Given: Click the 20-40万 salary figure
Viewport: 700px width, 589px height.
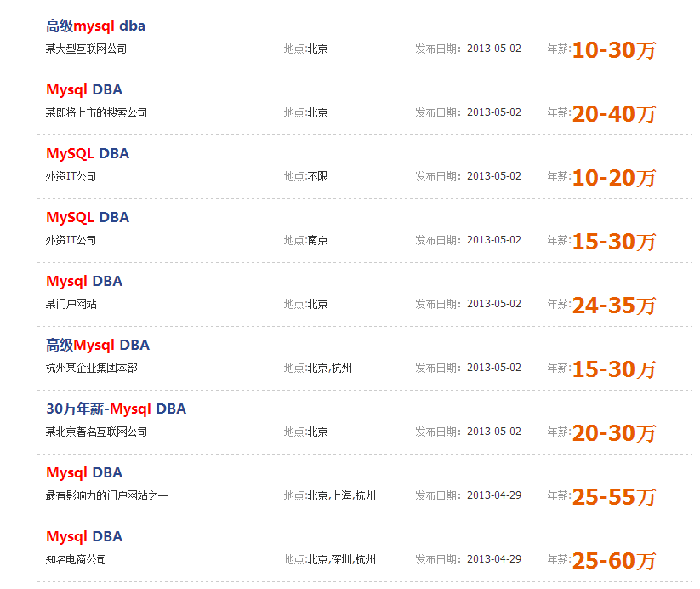Looking at the screenshot, I should (614, 114).
